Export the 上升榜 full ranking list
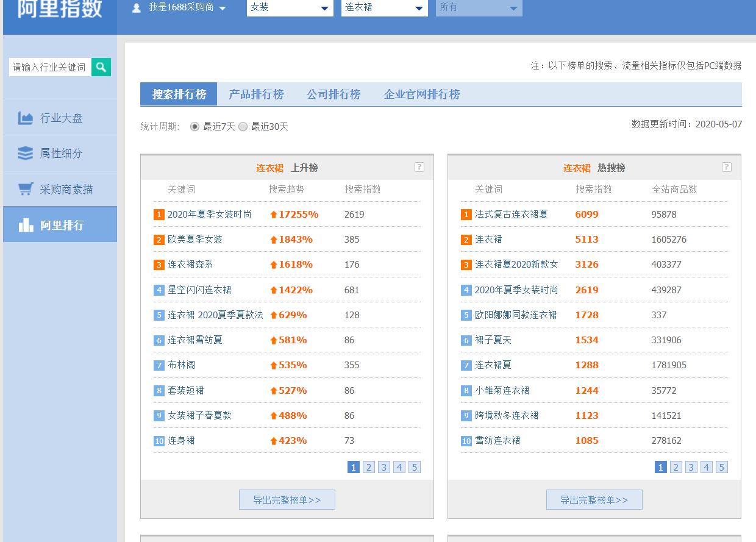This screenshot has height=542, width=756. point(287,499)
